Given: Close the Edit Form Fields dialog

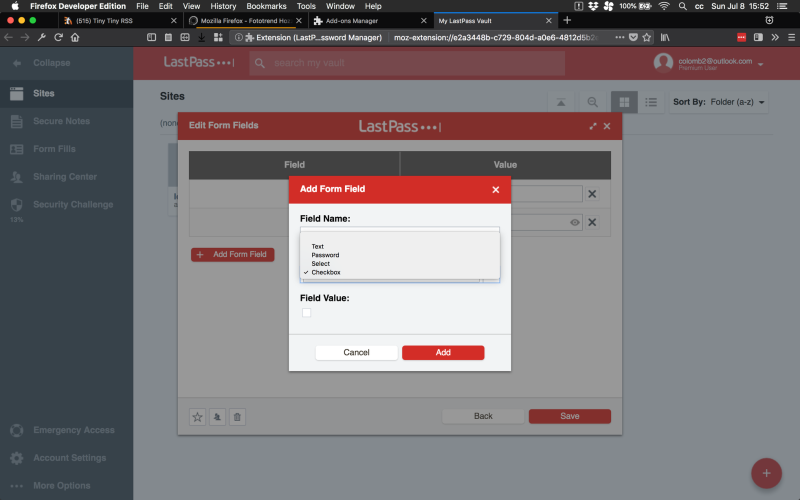Looking at the screenshot, I should tap(607, 126).
